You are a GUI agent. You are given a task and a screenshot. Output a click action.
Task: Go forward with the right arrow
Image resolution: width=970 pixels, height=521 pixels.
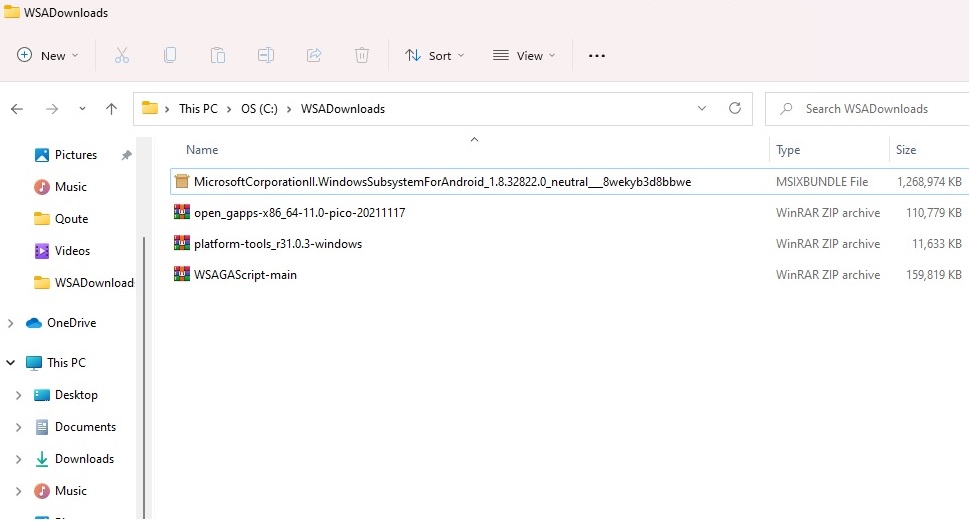52,109
